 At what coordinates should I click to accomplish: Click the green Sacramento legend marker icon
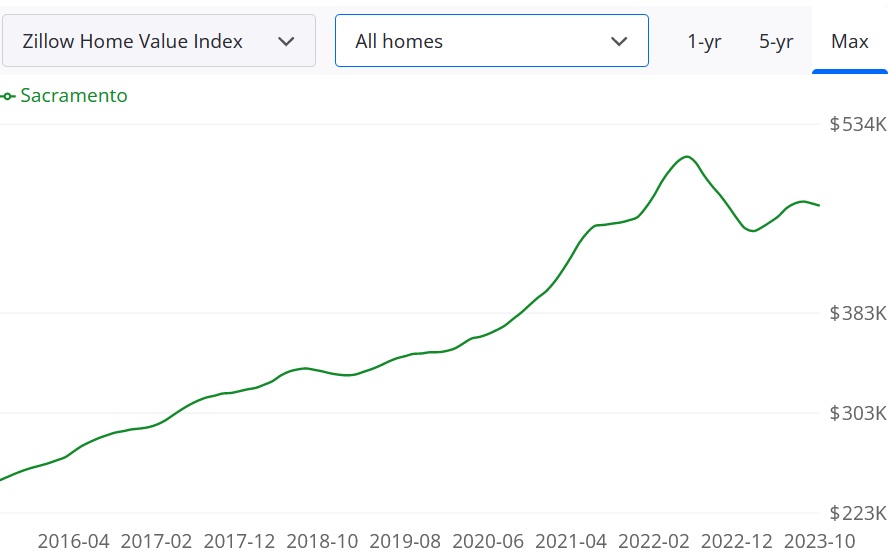click(x=8, y=96)
